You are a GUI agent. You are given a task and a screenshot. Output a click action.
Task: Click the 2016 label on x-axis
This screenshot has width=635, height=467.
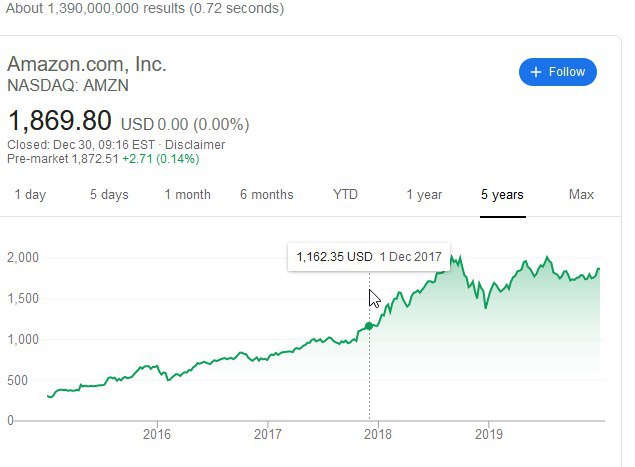point(157,434)
